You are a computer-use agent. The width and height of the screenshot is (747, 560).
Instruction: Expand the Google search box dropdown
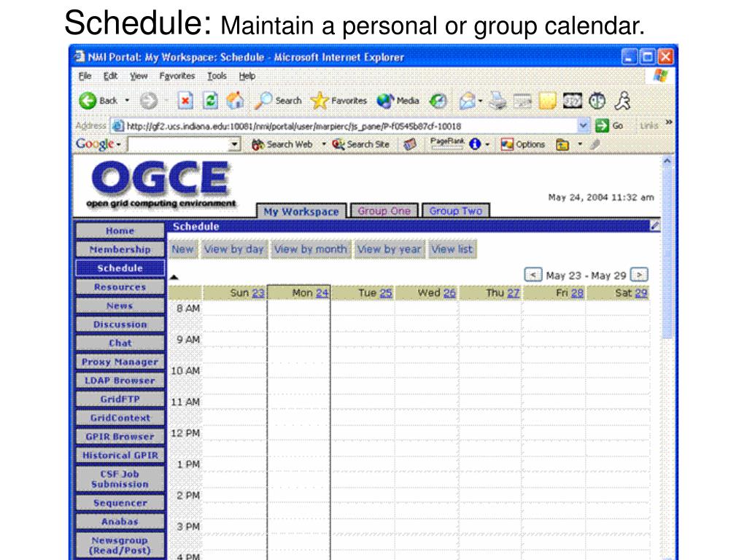234,144
